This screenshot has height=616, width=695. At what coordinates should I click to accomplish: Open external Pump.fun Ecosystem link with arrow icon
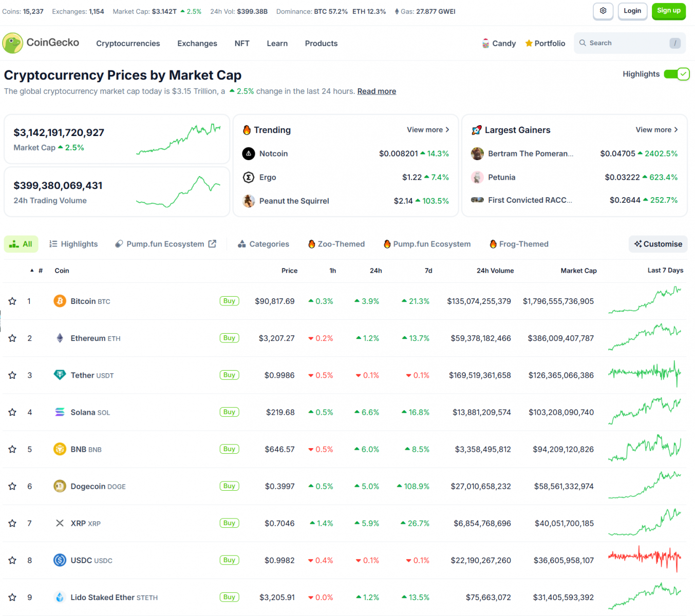tap(165, 244)
